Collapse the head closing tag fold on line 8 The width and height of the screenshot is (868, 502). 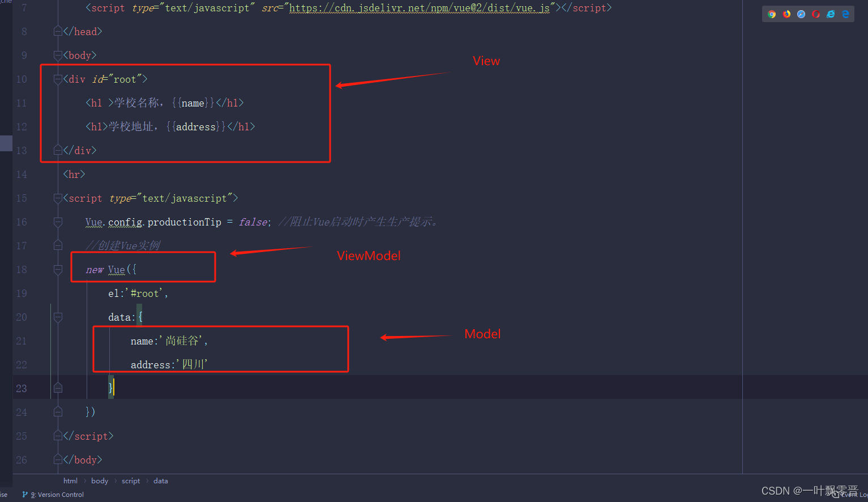tap(58, 31)
